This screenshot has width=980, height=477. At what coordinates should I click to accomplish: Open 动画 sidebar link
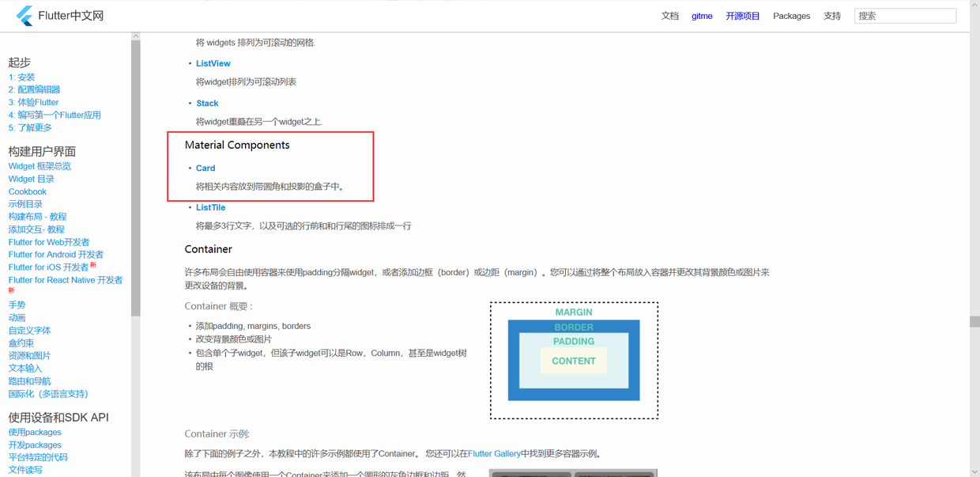pyautogui.click(x=17, y=317)
